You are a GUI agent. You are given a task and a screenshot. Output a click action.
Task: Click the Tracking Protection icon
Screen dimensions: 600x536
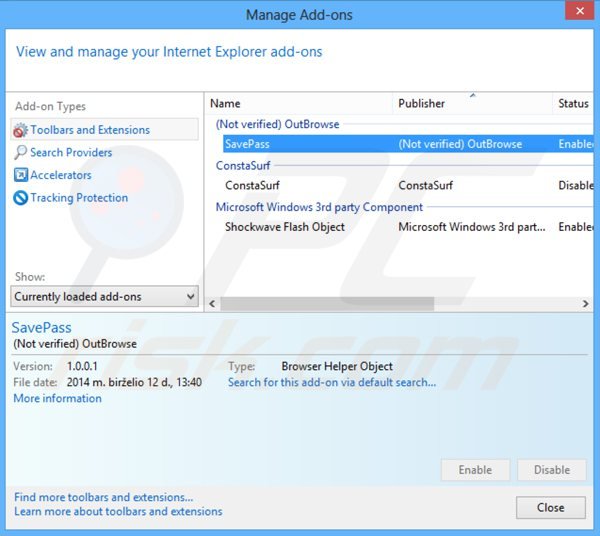pos(20,198)
